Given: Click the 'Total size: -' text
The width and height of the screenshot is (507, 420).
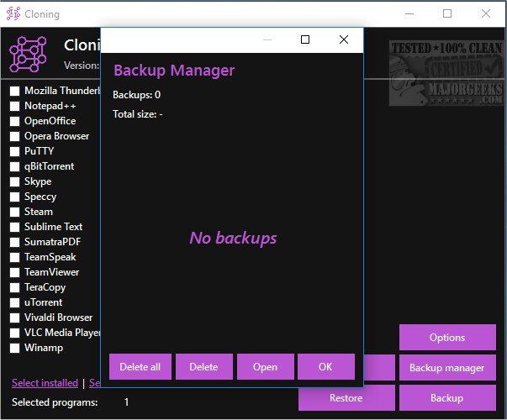Looking at the screenshot, I should coord(138,114).
